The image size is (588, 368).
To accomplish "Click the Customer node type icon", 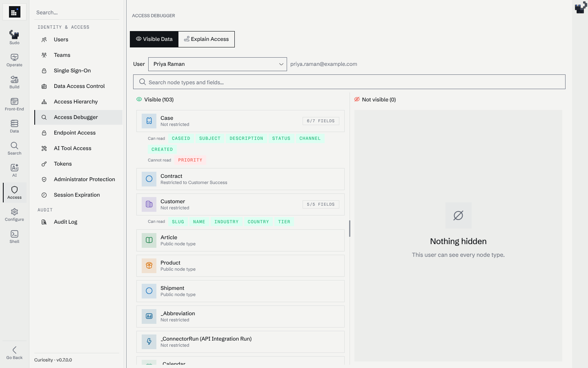I will [x=149, y=204].
